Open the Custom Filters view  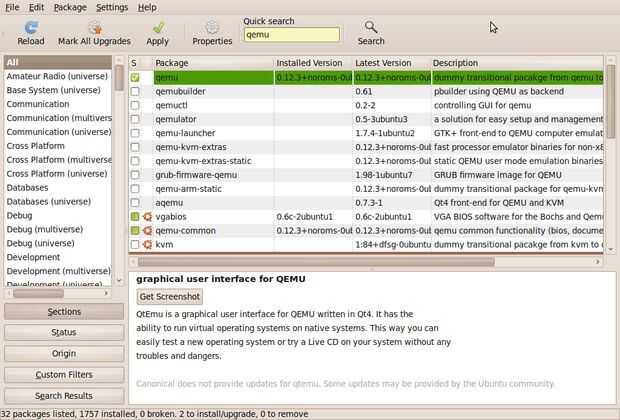(x=64, y=375)
